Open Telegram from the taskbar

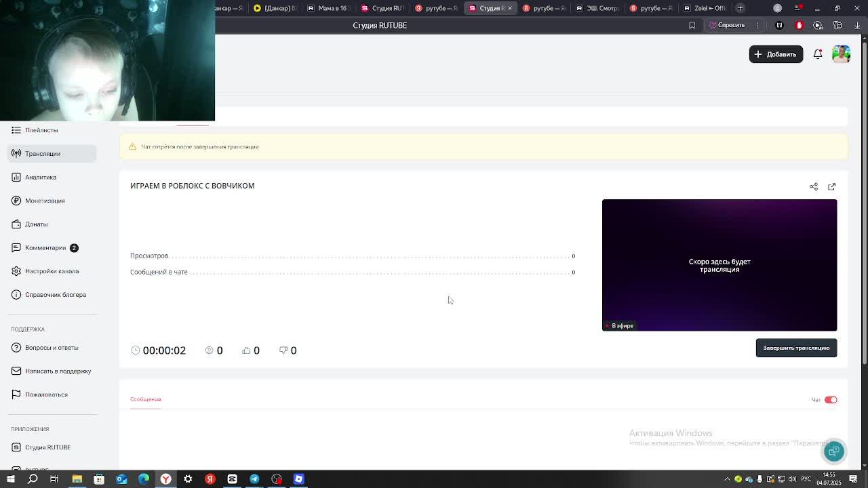(x=254, y=479)
